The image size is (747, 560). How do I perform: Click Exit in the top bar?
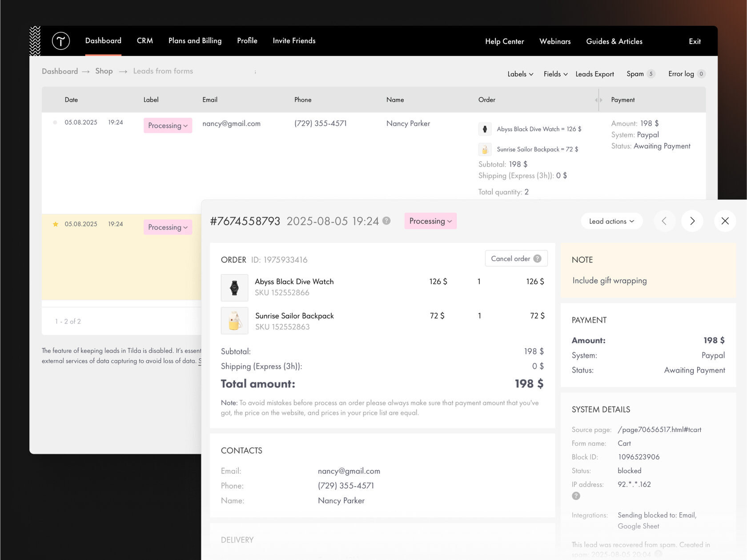click(695, 41)
